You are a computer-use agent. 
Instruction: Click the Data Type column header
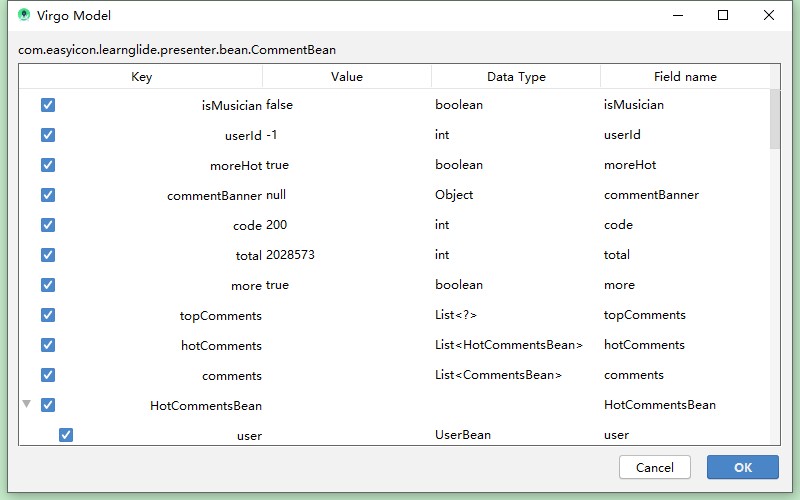516,77
